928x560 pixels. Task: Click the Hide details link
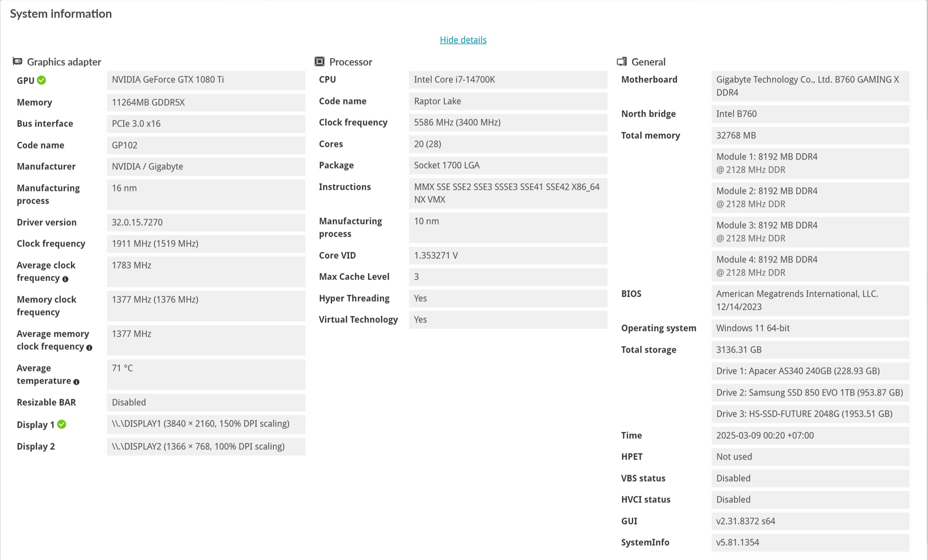point(463,40)
